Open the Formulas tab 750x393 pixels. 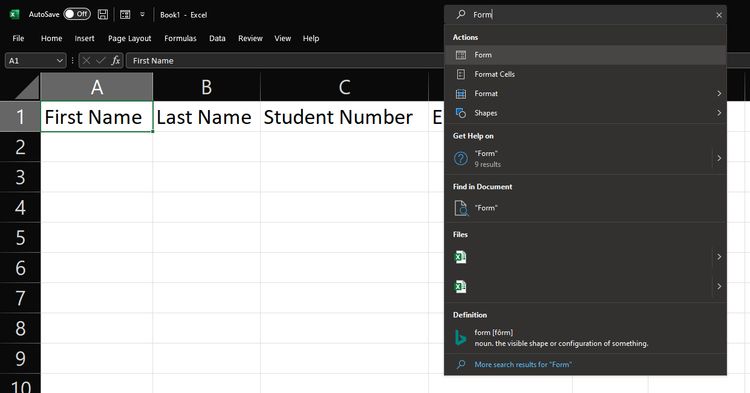[180, 38]
